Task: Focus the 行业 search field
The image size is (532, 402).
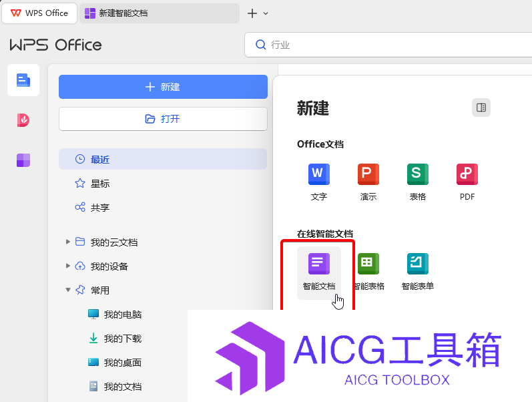Action: tap(388, 45)
